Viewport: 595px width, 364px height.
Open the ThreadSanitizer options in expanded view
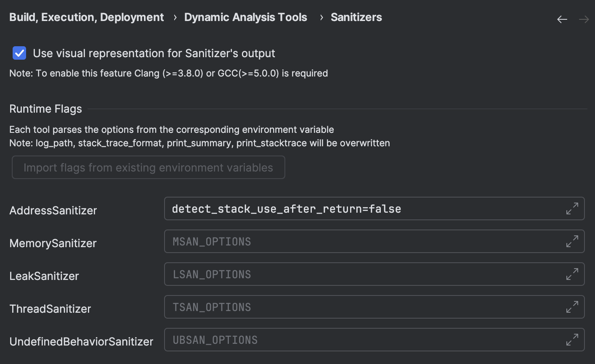click(x=571, y=307)
